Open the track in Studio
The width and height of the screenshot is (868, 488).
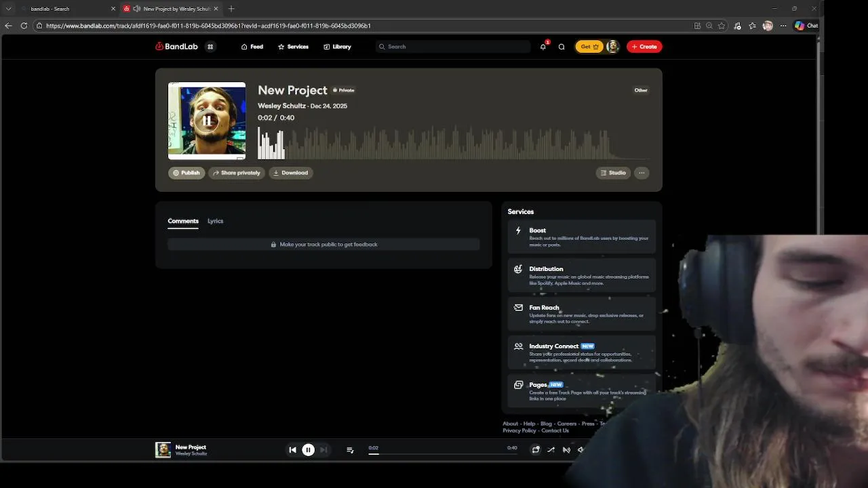click(x=613, y=173)
